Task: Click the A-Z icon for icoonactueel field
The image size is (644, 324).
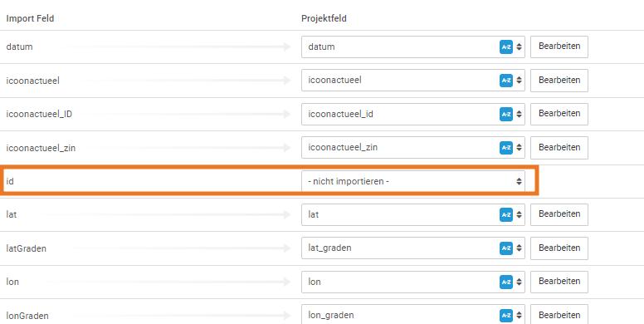Action: tap(506, 81)
